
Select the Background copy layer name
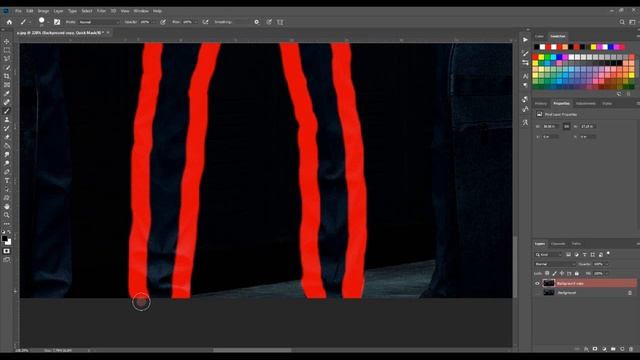pyautogui.click(x=570, y=283)
